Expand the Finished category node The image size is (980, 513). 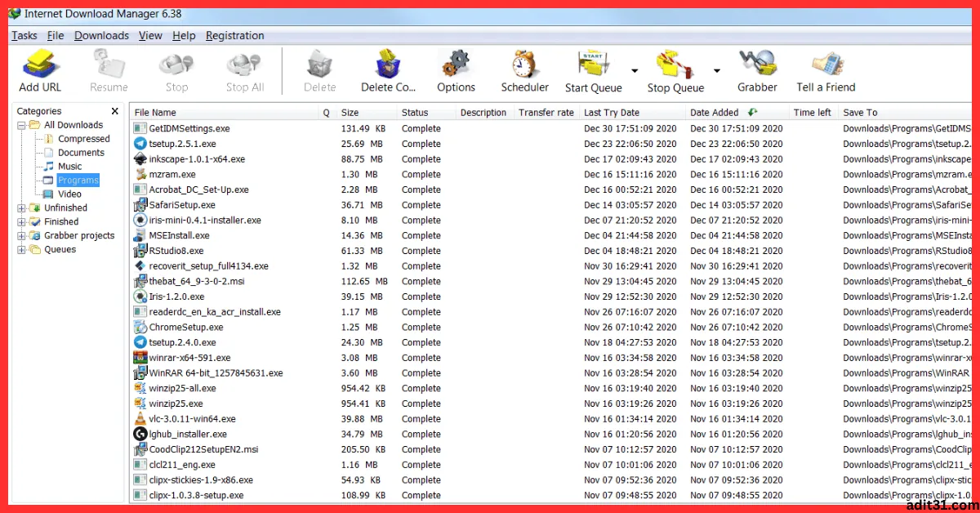tap(21, 222)
